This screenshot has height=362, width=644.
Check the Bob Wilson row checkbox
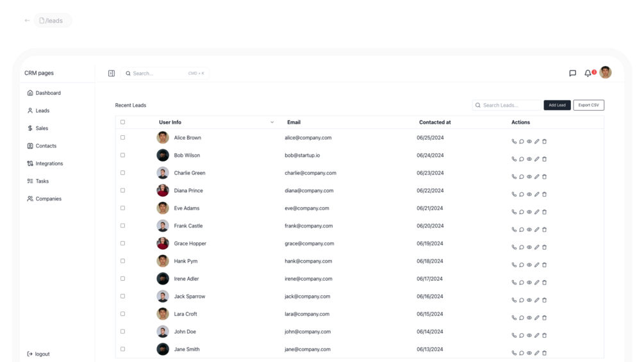[122, 155]
